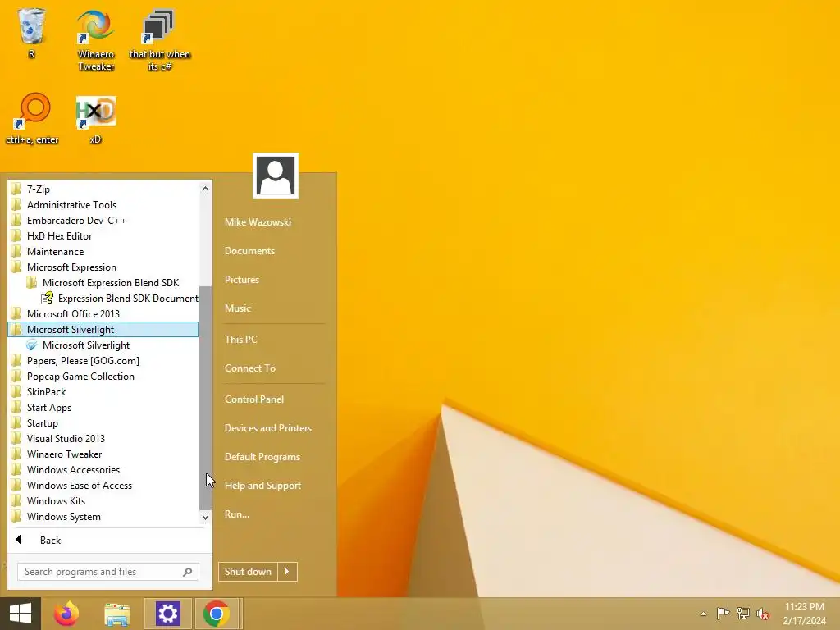The width and height of the screenshot is (840, 630).
Task: Open the 'that but when its c#' shortcut
Action: pyautogui.click(x=159, y=40)
